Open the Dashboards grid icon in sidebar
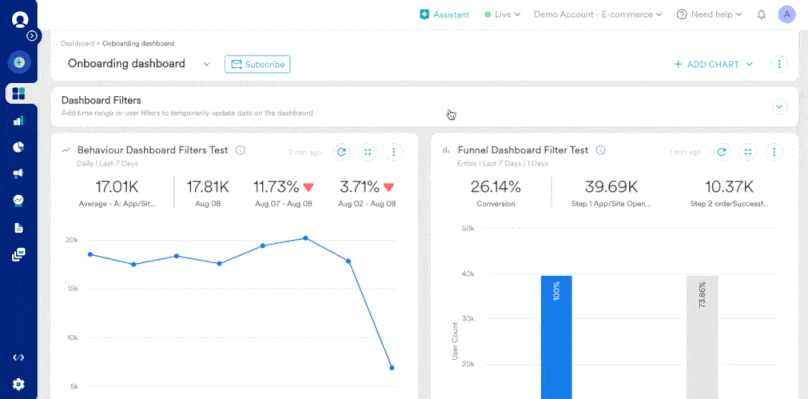 pyautogui.click(x=19, y=93)
